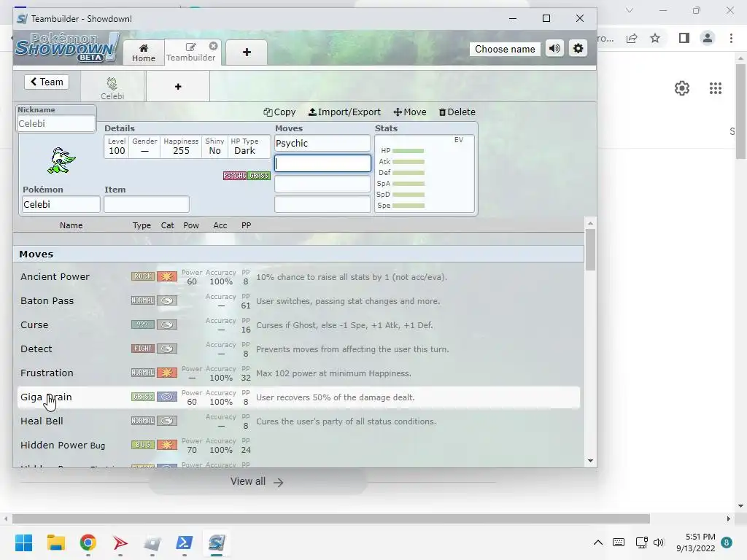Viewport: 747px width, 560px height.
Task: Sort moves by Type column
Action: pyautogui.click(x=142, y=225)
